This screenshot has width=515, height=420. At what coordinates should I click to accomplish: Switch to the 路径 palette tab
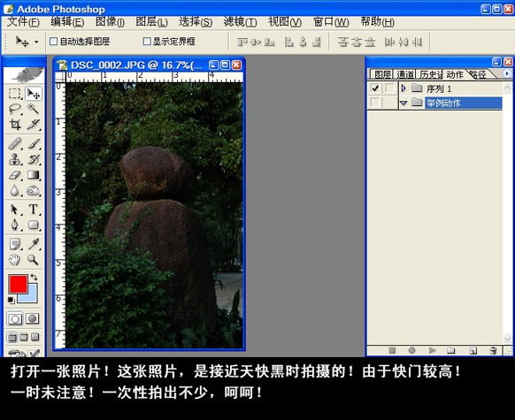pos(478,74)
